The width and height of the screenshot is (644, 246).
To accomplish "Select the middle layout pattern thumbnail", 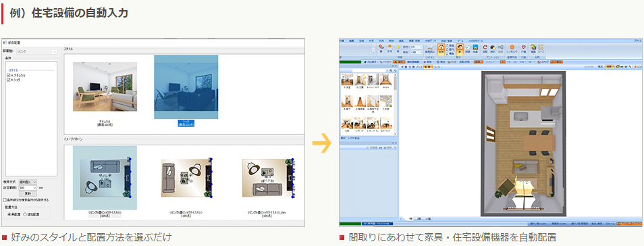I will pos(186,177).
